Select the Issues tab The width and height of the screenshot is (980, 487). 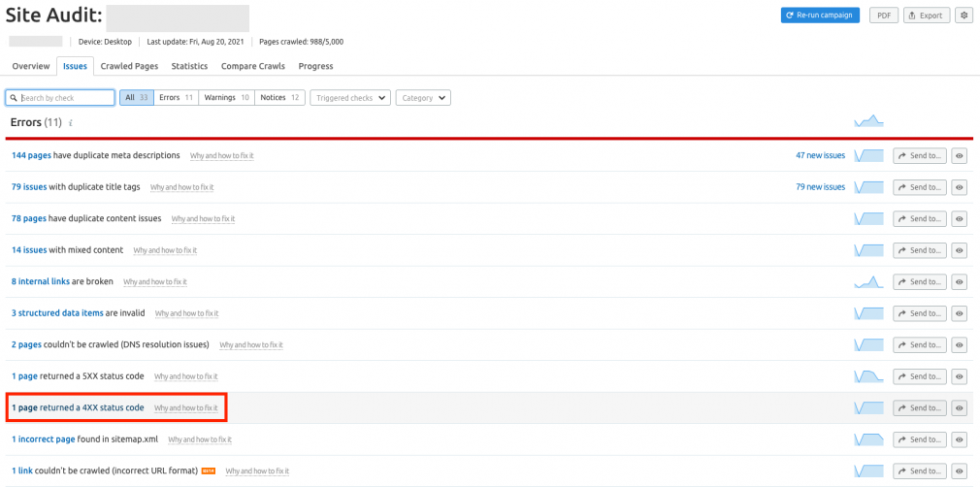click(x=75, y=66)
